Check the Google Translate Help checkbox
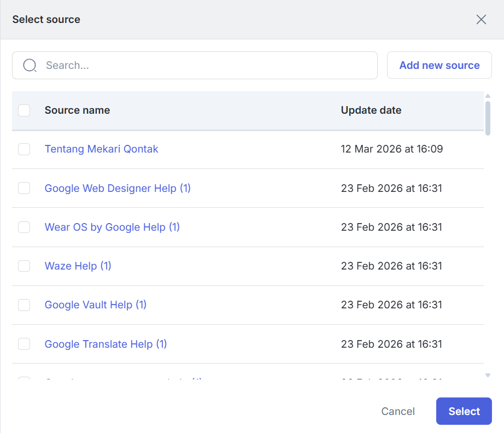The width and height of the screenshot is (504, 433). point(24,344)
